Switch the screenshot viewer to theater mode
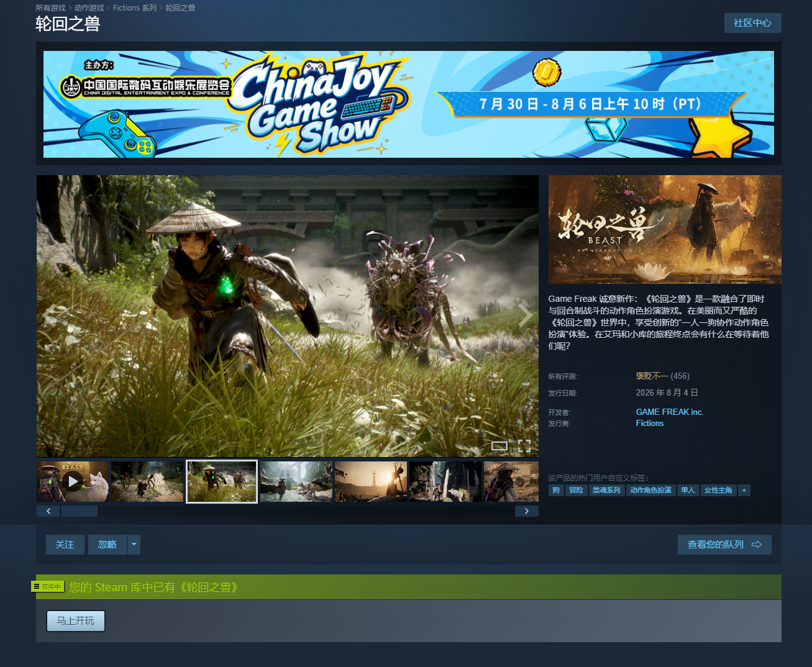This screenshot has height=667, width=812. (x=500, y=445)
